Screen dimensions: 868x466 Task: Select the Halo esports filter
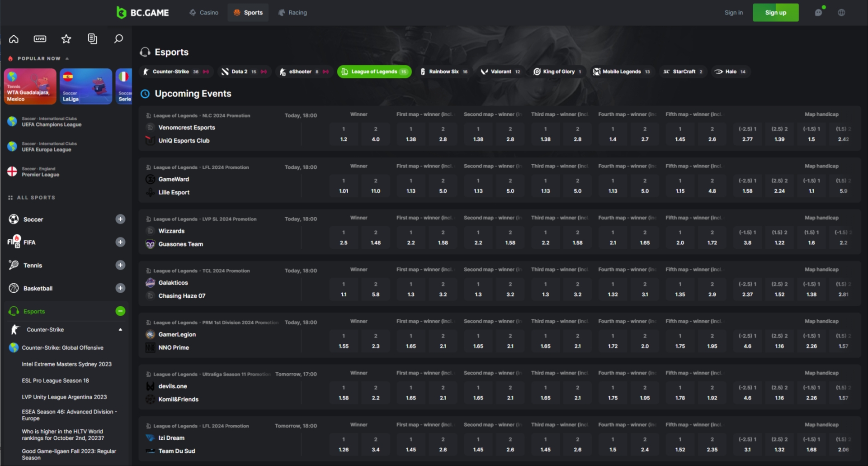point(731,72)
